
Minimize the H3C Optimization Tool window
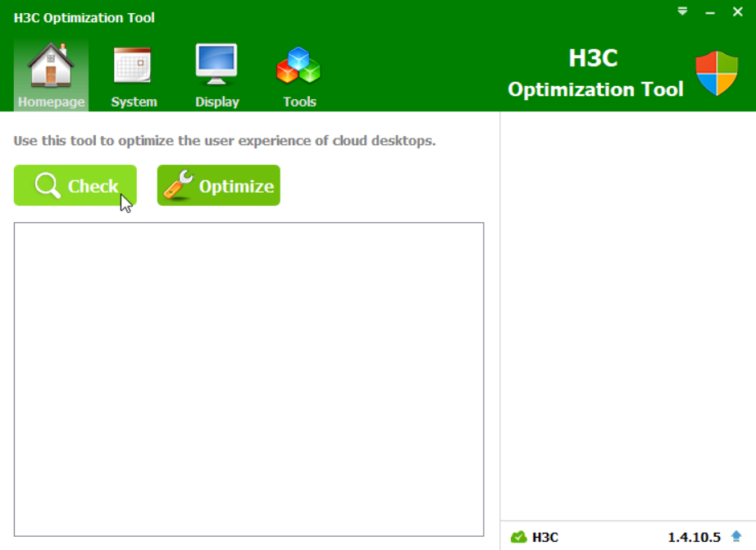710,12
